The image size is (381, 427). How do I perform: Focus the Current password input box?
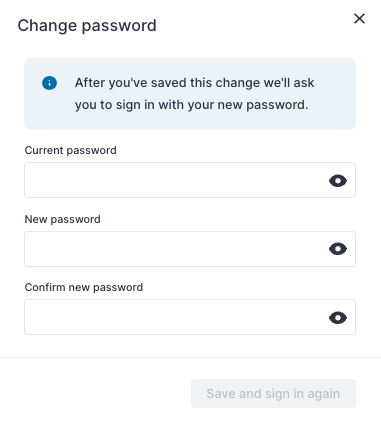pyautogui.click(x=190, y=180)
